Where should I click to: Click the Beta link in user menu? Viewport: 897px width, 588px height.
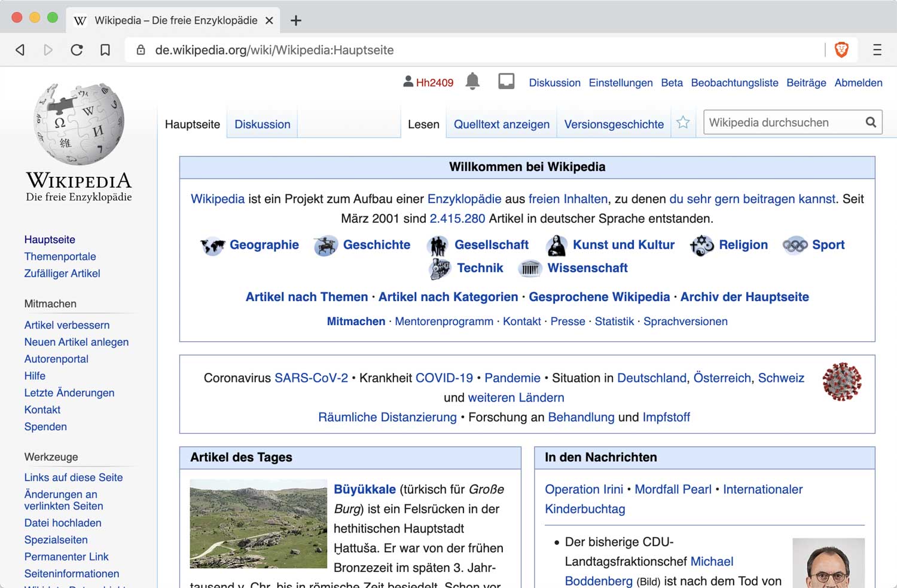(672, 82)
